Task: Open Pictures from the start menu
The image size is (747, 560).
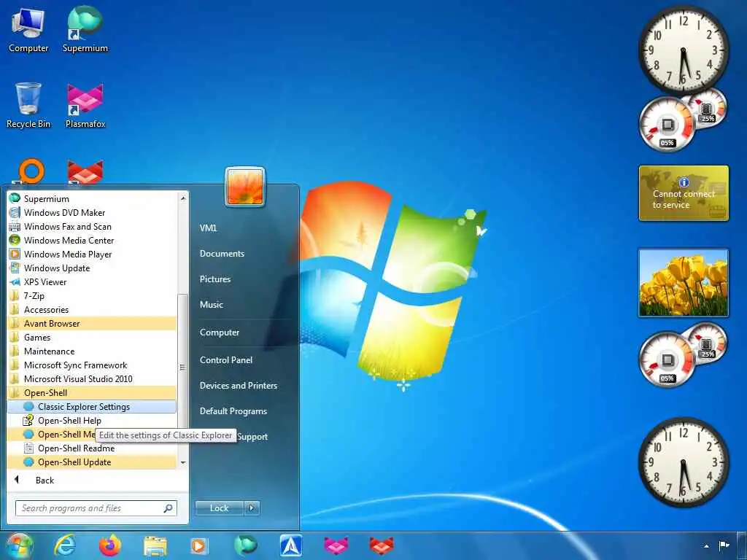Action: pyautogui.click(x=215, y=279)
